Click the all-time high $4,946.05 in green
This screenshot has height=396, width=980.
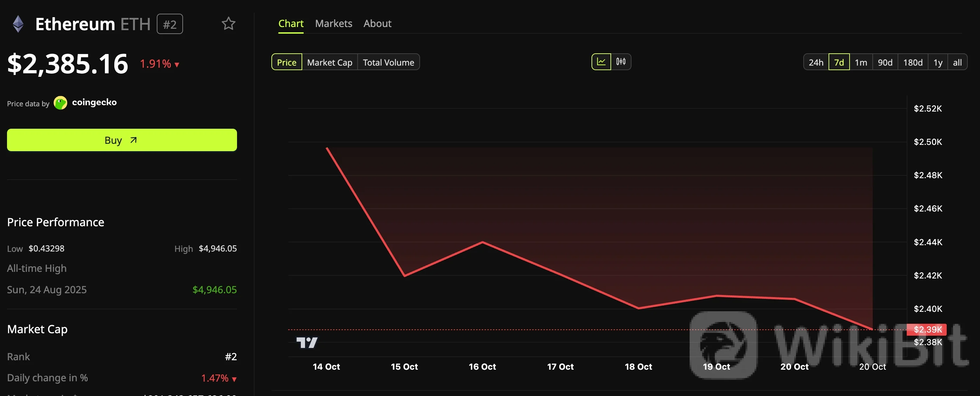(x=215, y=290)
